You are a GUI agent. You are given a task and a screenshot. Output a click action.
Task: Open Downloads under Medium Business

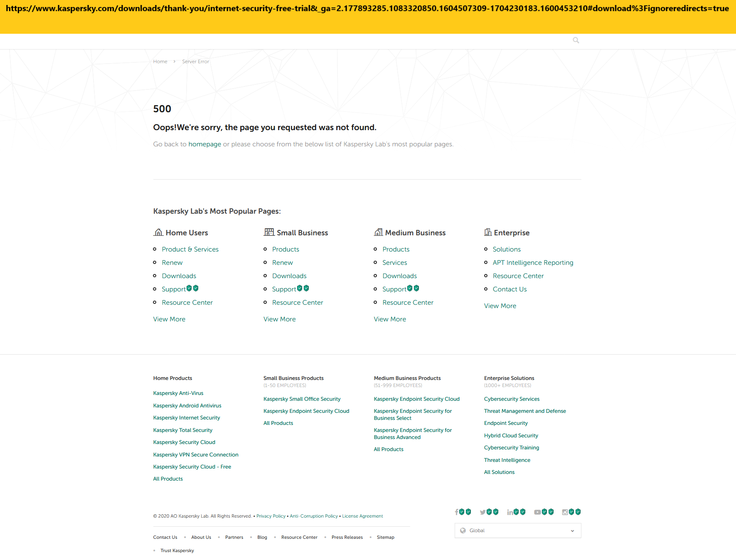coord(399,276)
